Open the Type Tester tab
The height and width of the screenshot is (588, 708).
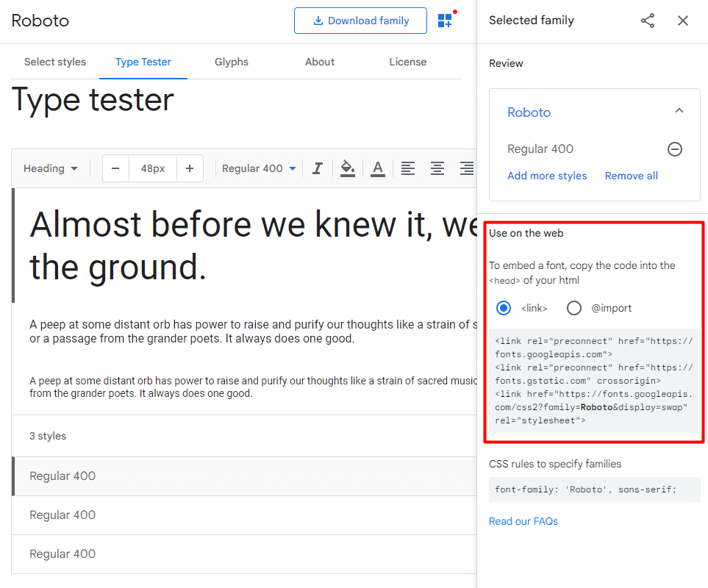pyautogui.click(x=143, y=62)
